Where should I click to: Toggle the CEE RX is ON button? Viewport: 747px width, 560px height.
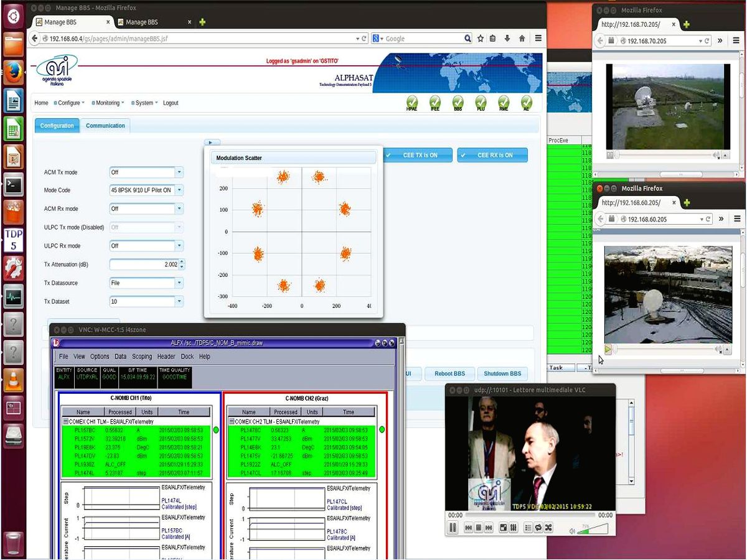click(x=492, y=155)
